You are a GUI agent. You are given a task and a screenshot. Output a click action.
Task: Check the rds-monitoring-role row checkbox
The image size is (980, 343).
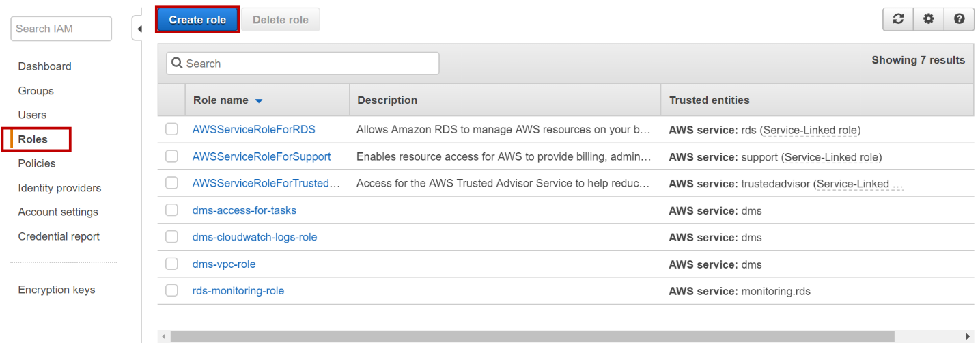(x=171, y=291)
